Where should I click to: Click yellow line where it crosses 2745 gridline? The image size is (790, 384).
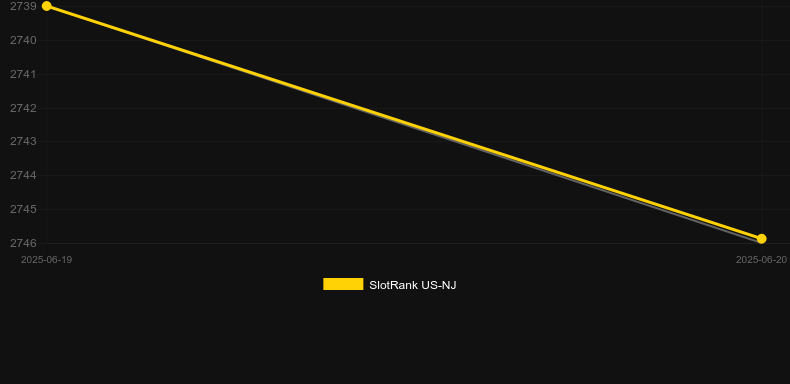click(x=670, y=209)
